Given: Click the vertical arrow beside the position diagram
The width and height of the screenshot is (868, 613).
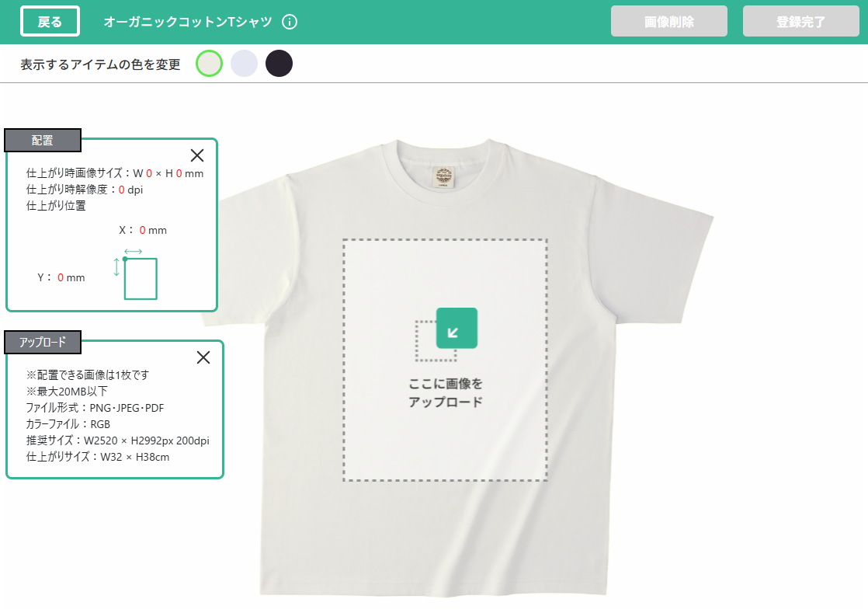Looking at the screenshot, I should point(116,267).
